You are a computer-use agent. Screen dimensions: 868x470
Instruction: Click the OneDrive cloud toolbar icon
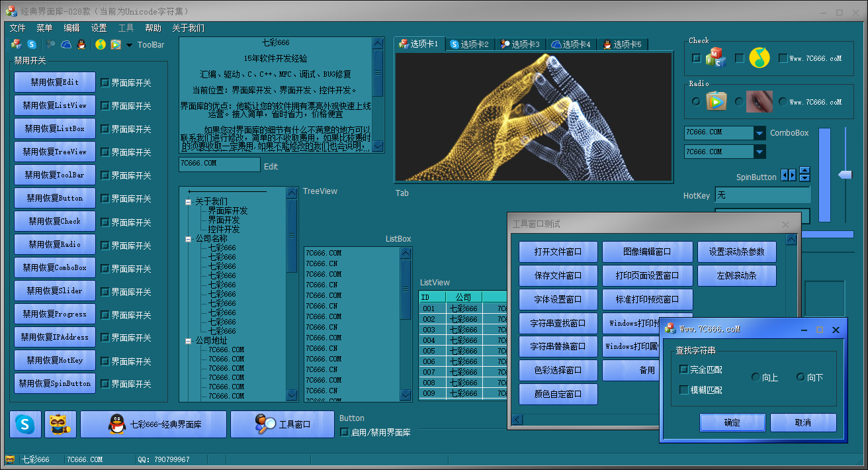(66, 44)
